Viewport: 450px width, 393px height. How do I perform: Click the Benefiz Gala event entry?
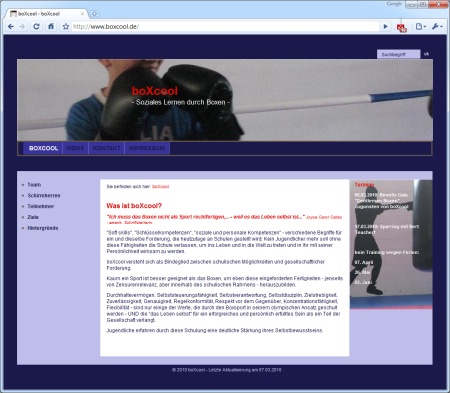[x=381, y=201]
